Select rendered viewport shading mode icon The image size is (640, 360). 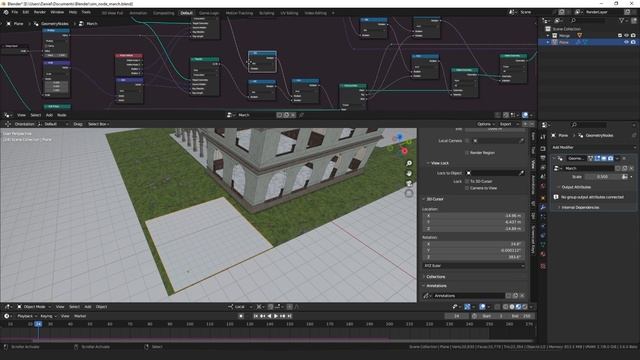(525, 307)
